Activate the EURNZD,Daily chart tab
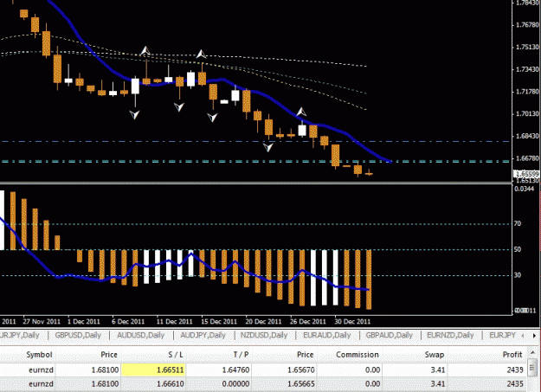 pos(450,335)
